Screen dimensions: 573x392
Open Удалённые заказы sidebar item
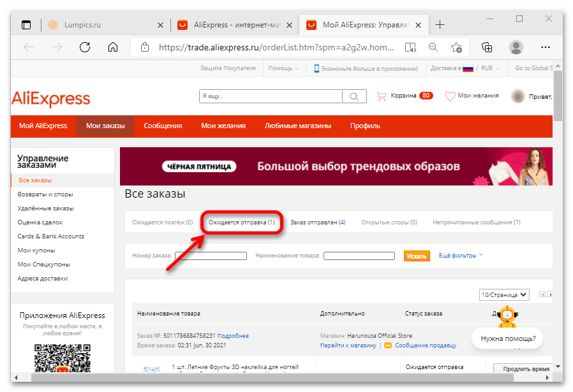click(46, 208)
